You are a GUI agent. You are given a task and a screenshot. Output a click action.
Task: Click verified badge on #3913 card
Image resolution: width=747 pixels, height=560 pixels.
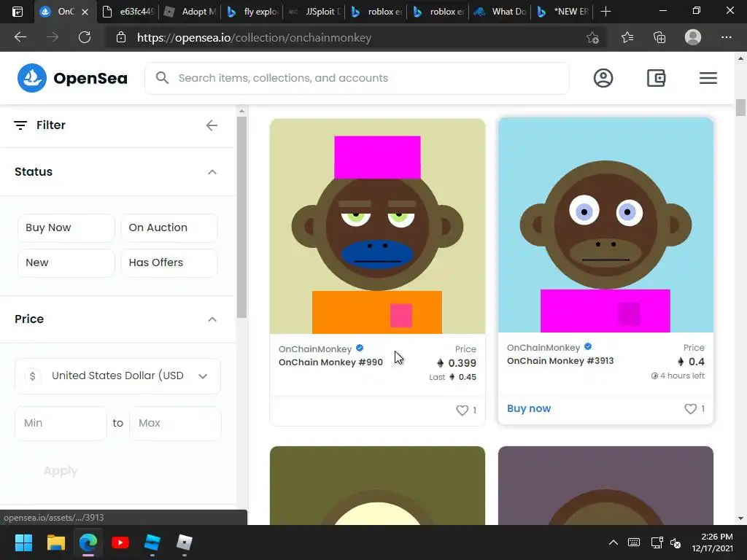pyautogui.click(x=588, y=346)
